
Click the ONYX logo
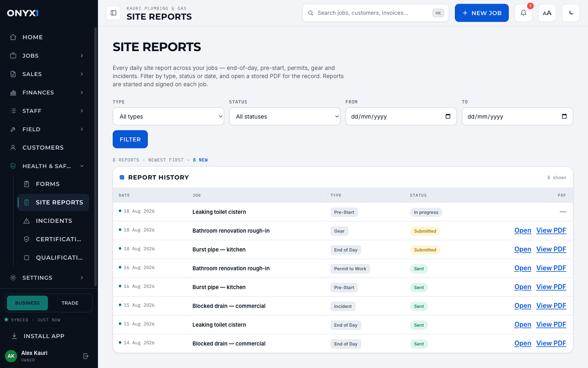pos(23,13)
